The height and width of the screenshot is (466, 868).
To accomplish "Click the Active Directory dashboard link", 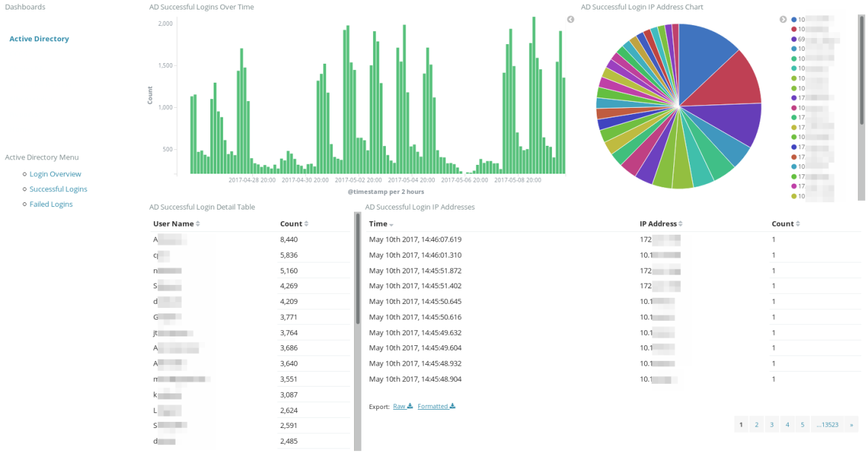I will tap(39, 39).
